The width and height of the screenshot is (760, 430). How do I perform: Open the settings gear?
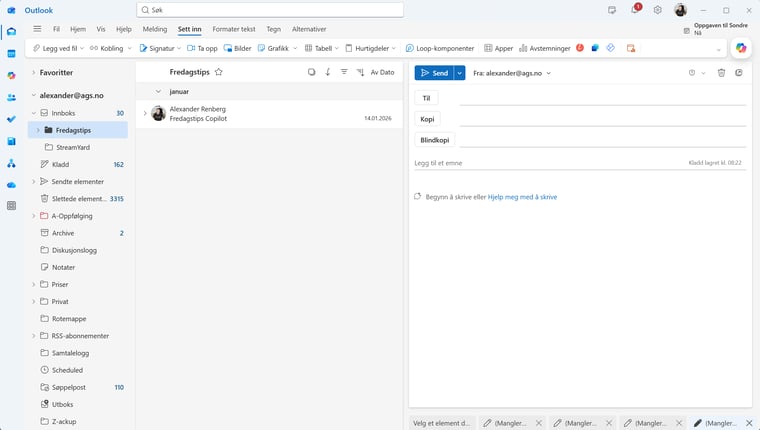[657, 10]
